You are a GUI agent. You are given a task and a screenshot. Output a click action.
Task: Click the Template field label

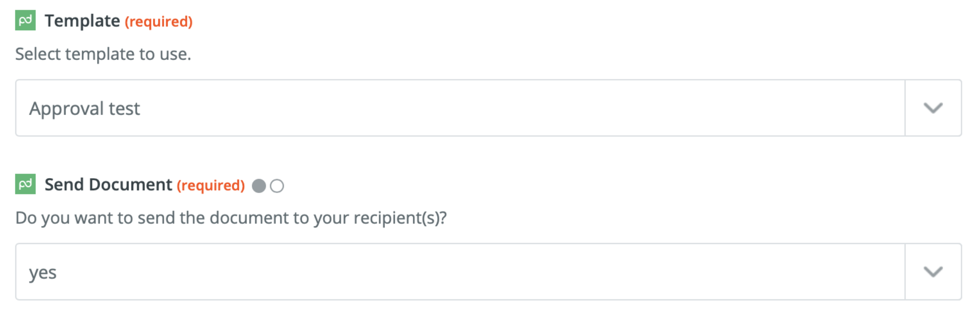82,21
